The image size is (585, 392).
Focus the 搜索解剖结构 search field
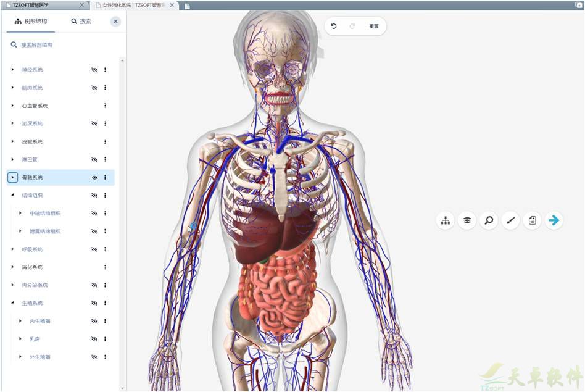64,45
